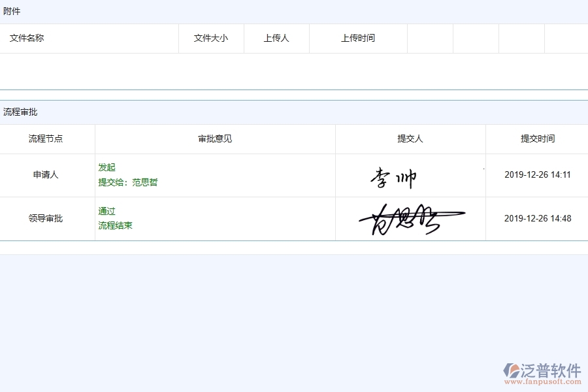Click the 上传时间 column header
This screenshot has height=392, width=588.
(x=357, y=38)
